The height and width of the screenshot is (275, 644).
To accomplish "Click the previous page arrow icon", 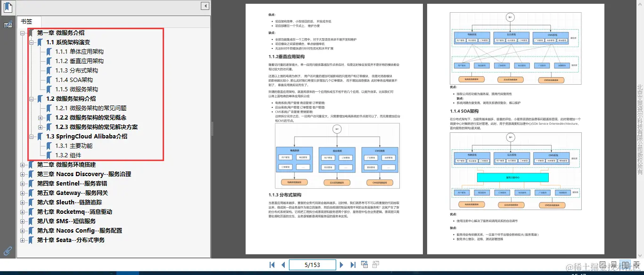I will 283,265.
